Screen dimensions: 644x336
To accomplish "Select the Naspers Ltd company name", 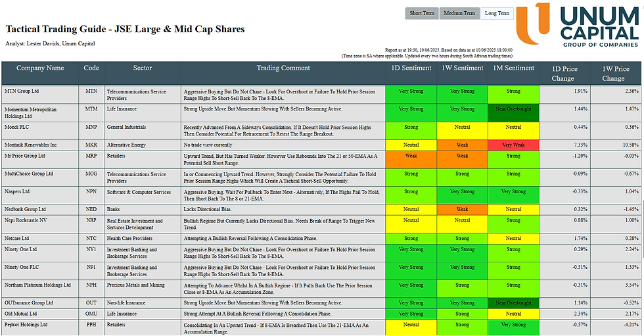I will (x=17, y=191).
